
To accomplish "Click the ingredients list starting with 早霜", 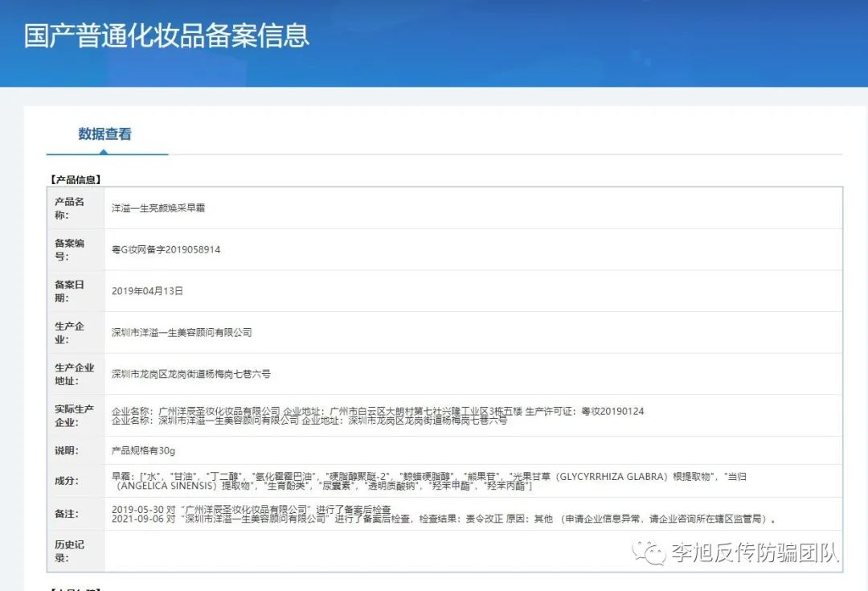I will [x=426, y=481].
